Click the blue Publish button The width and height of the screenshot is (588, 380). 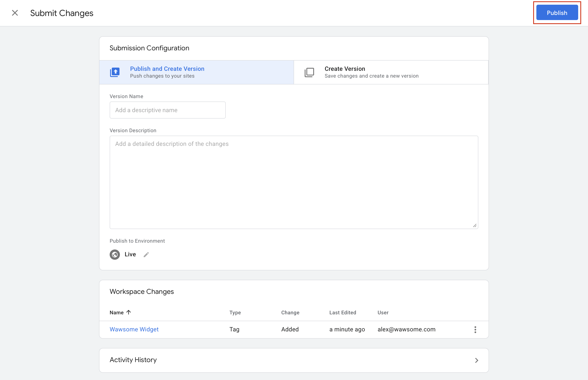click(557, 13)
